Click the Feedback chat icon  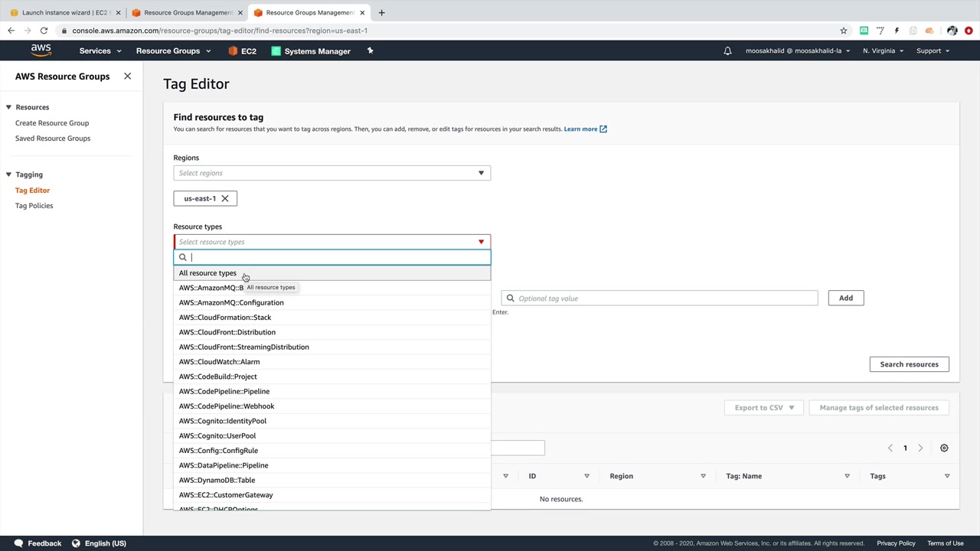click(x=19, y=543)
